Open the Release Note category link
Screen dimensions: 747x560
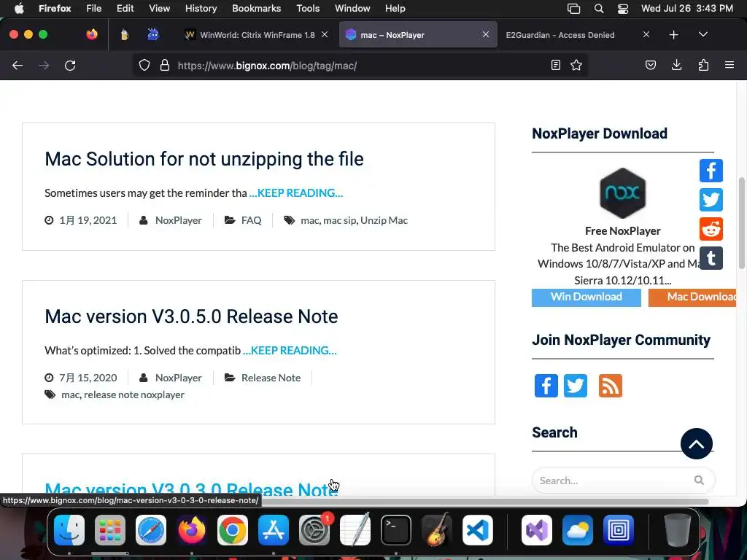(271, 378)
